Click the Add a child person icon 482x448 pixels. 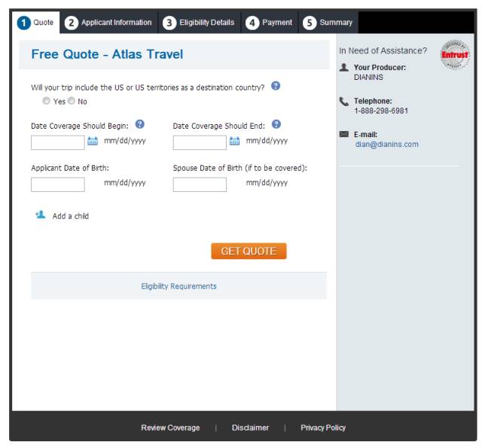(x=40, y=215)
